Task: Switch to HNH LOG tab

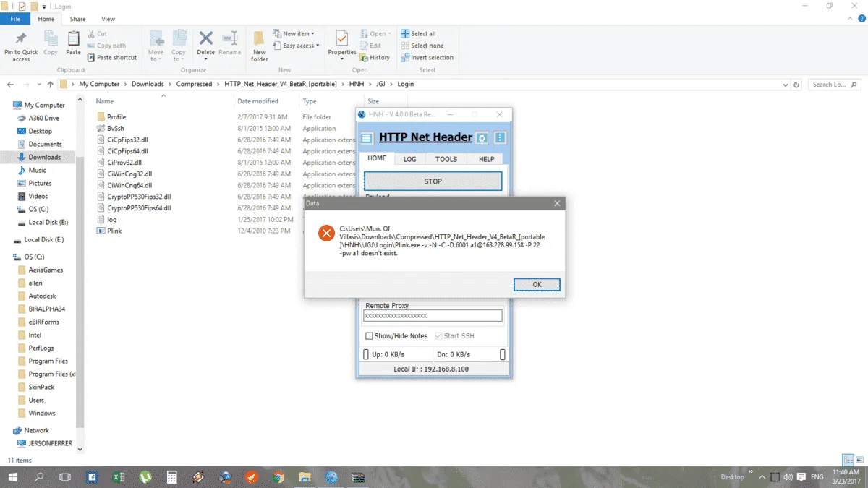Action: pyautogui.click(x=409, y=159)
